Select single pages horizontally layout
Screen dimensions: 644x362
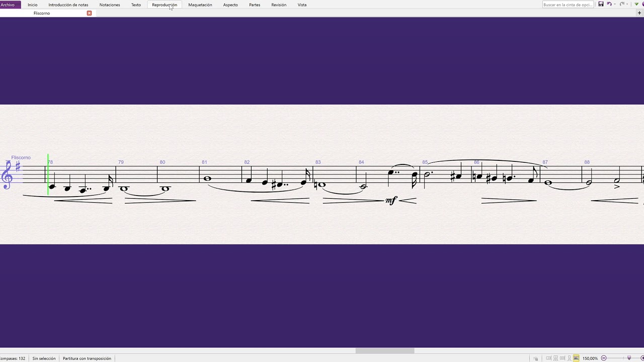pos(562,358)
